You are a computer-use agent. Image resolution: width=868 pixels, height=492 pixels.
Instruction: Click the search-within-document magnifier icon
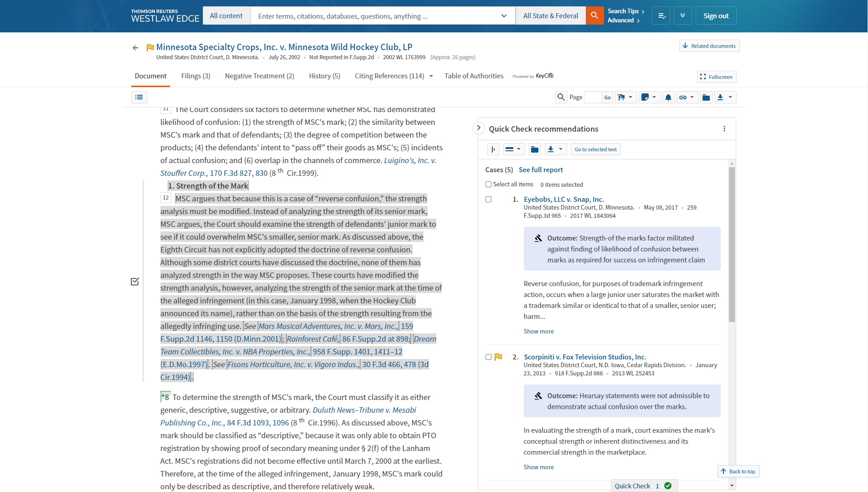pyautogui.click(x=561, y=97)
